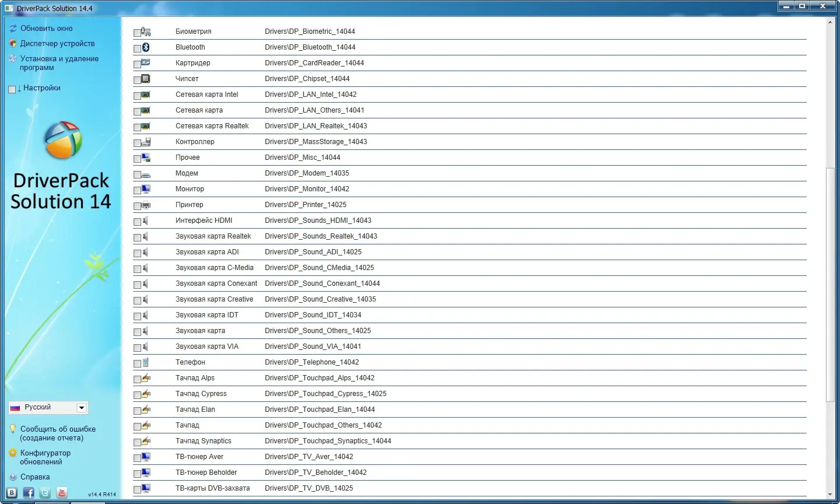Screen dimensions: 840x504
Task: Click lightbulb icon beside Сообщить об ошибке
Action: 13,429
